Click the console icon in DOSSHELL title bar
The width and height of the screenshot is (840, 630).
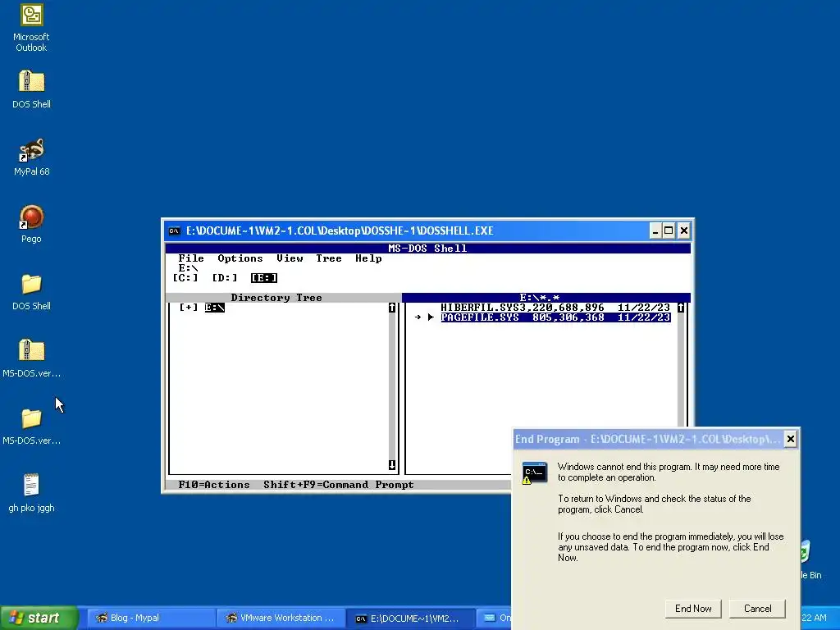[174, 231]
